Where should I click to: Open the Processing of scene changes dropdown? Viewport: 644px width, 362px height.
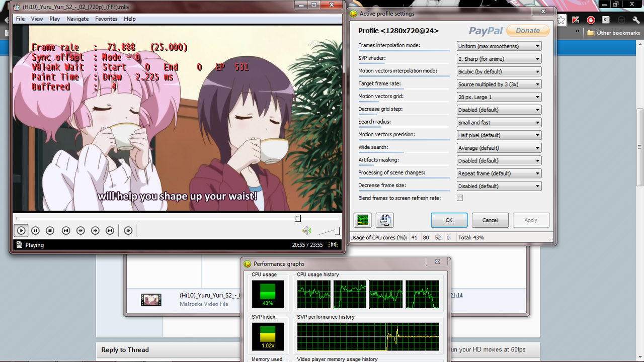pos(499,173)
